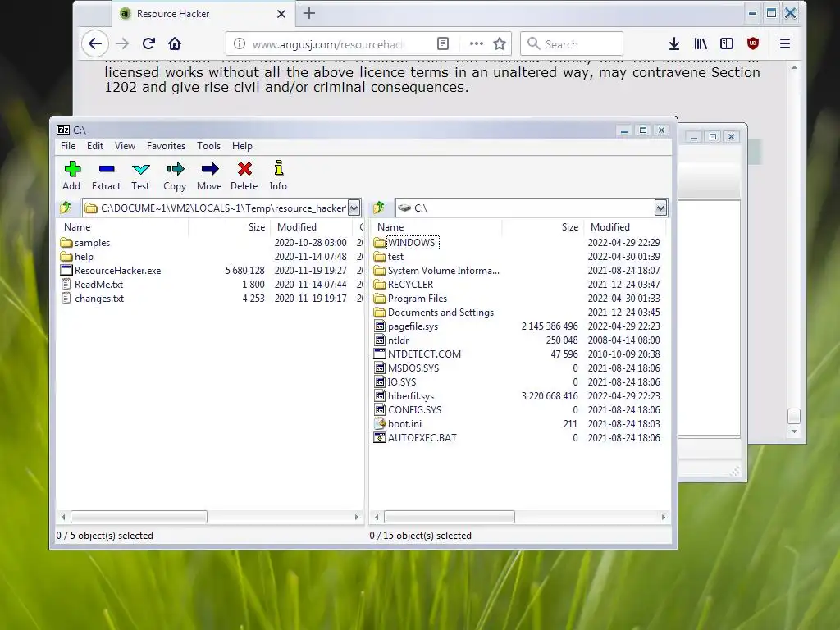
Task: Select the Resource Hacker browser tab
Action: pos(203,14)
